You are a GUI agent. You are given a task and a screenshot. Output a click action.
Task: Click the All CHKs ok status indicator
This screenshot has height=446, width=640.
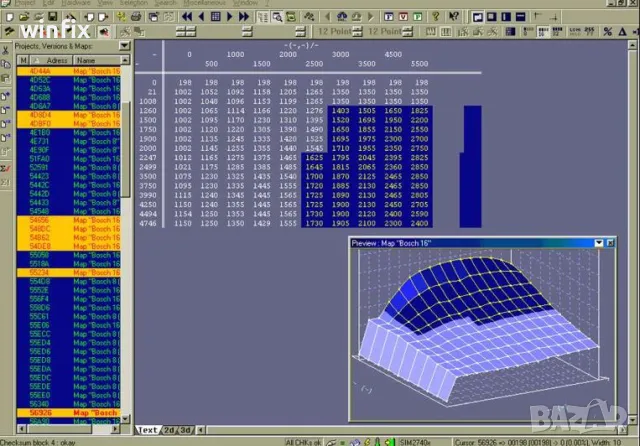[x=303, y=442]
